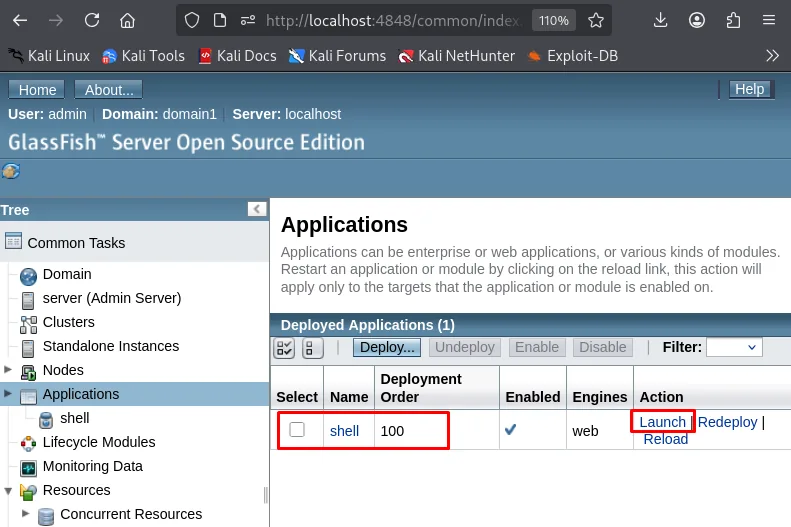Open Lifecycle Modules tree node
Viewport: 791px width, 527px height.
click(x=99, y=442)
